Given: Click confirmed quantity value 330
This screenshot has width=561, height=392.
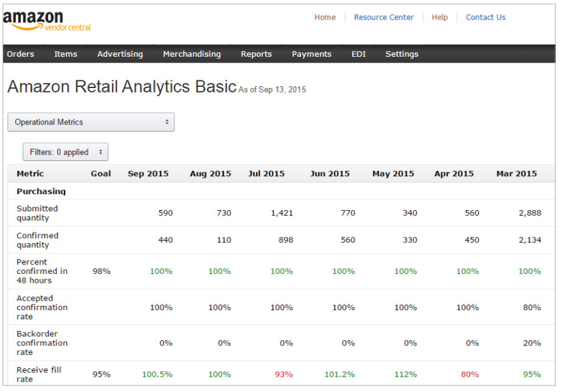Looking at the screenshot, I should point(410,240).
